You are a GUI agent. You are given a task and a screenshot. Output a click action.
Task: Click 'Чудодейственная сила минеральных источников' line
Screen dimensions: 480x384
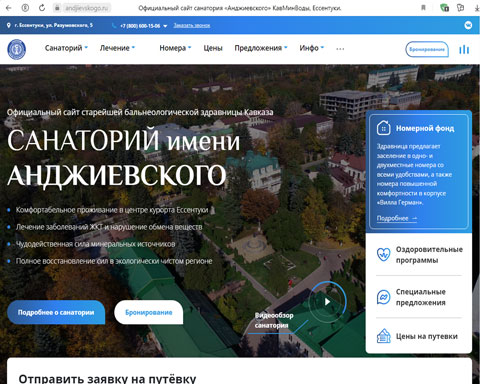[x=95, y=244]
